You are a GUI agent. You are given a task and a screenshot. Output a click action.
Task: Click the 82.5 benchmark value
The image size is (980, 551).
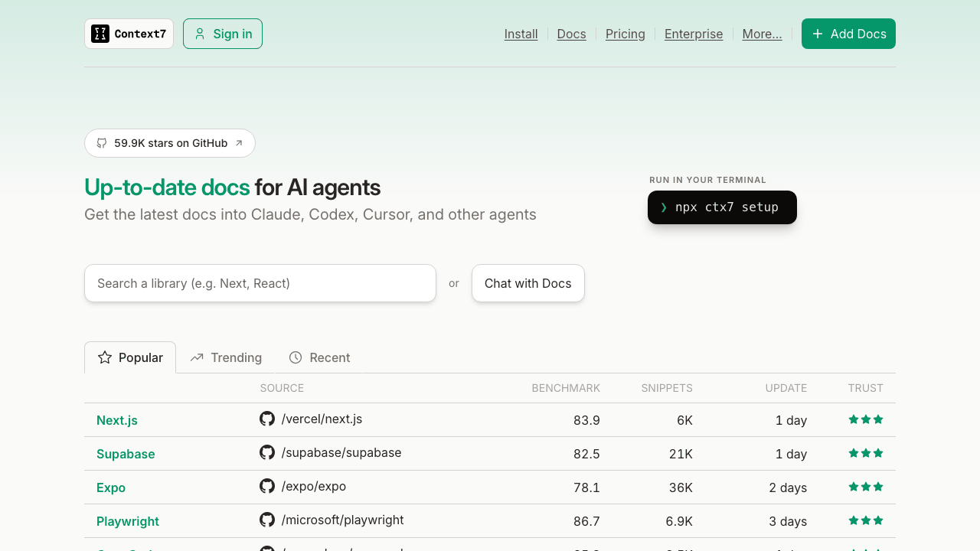(x=586, y=454)
